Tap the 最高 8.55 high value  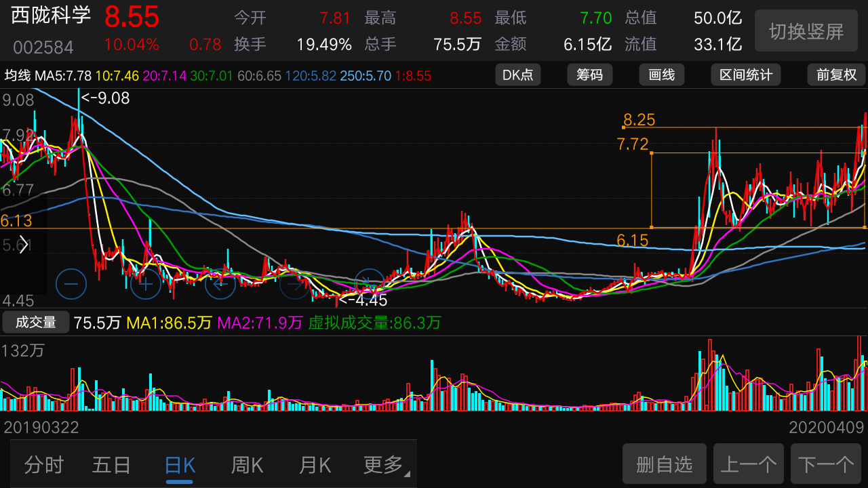466,18
